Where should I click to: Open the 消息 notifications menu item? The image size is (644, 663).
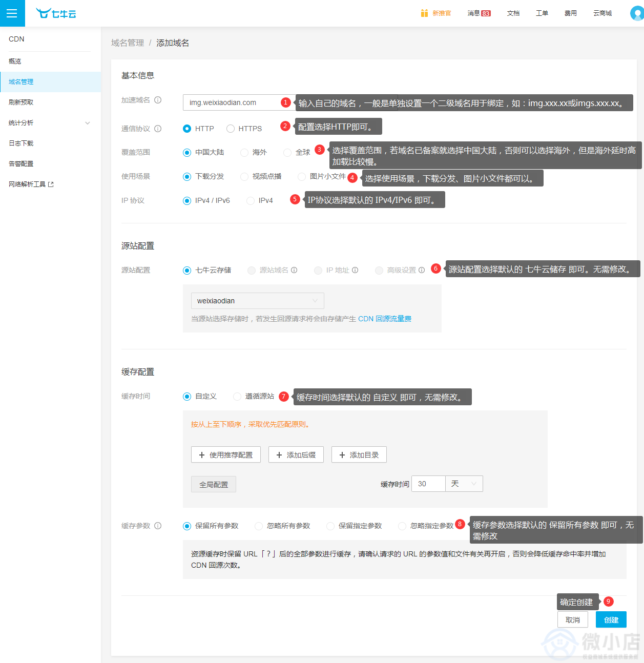pos(479,13)
